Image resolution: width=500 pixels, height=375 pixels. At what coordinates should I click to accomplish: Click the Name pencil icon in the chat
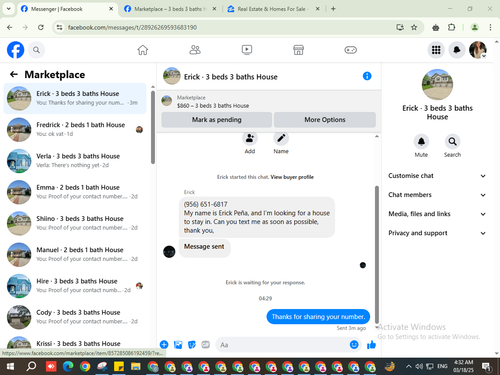(281, 138)
